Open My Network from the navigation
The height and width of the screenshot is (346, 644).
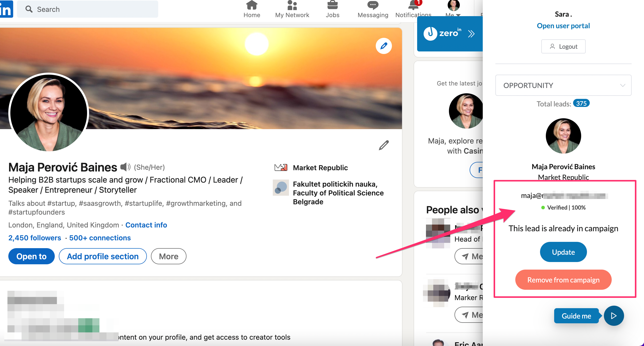click(x=292, y=8)
